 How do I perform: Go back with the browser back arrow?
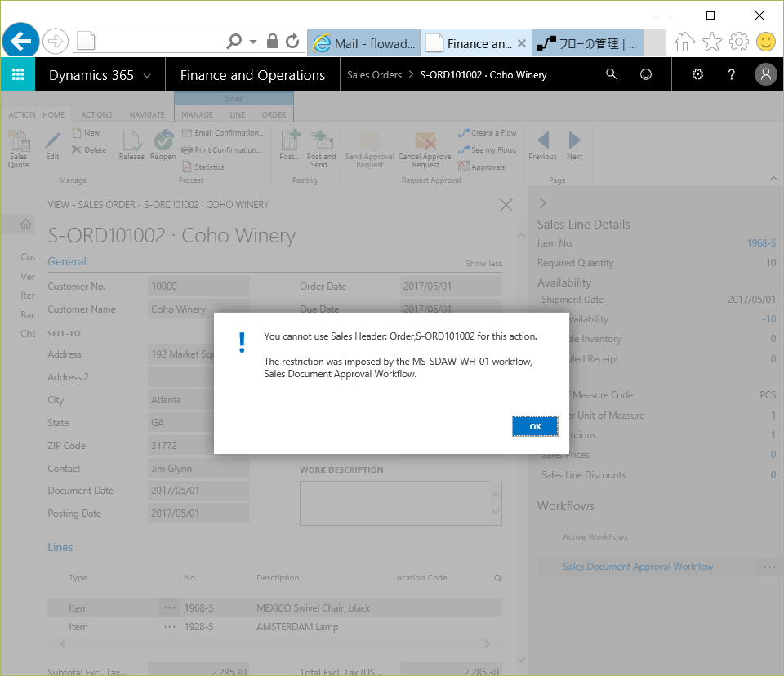[20, 41]
